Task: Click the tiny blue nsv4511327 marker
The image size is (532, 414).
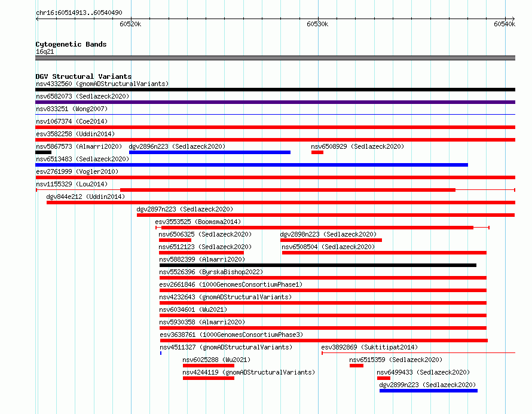Action: [x=161, y=353]
